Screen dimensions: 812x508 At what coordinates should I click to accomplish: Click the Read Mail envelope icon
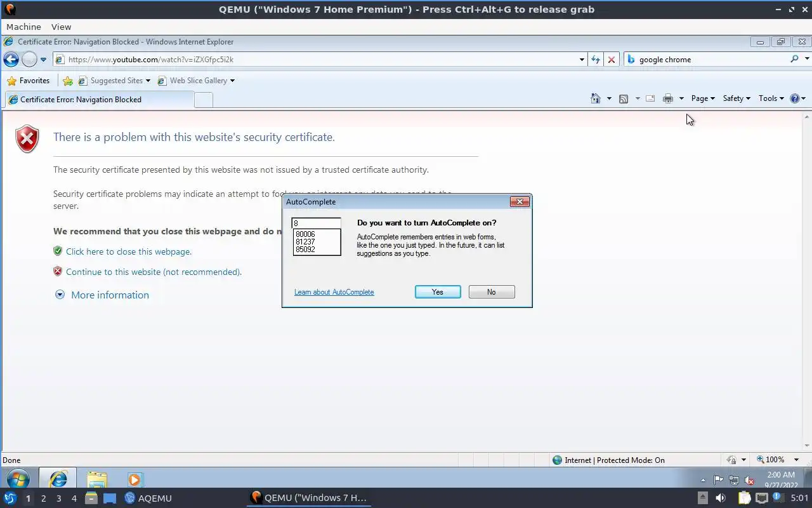[650, 98]
